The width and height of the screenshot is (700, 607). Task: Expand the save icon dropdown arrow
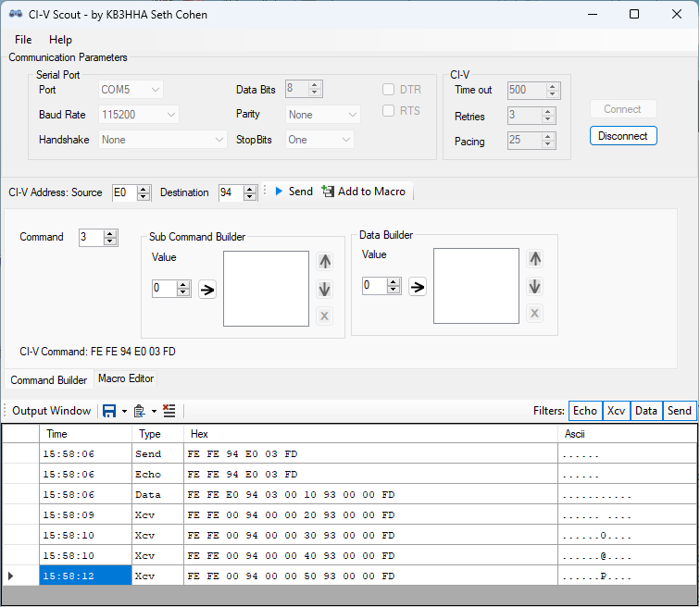[124, 411]
